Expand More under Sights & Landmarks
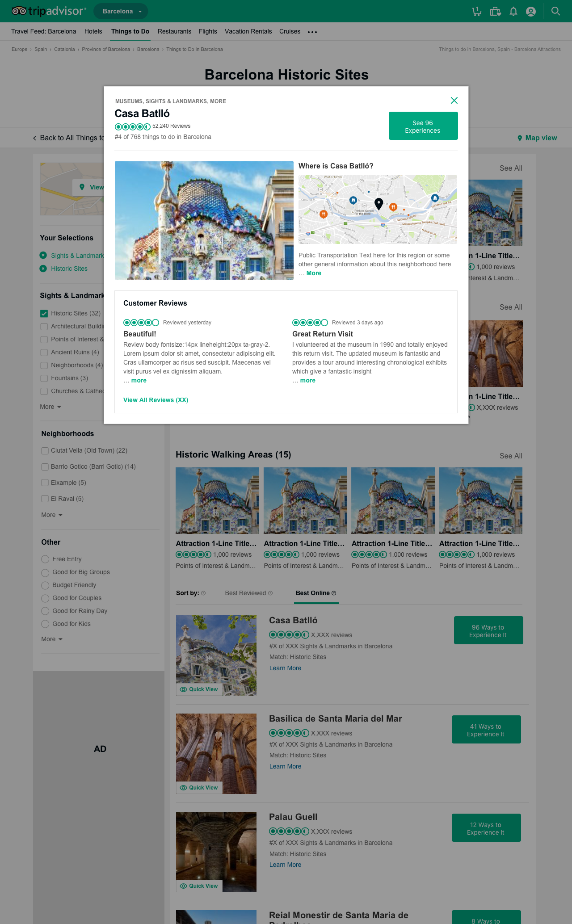The height and width of the screenshot is (924, 572). click(x=50, y=407)
